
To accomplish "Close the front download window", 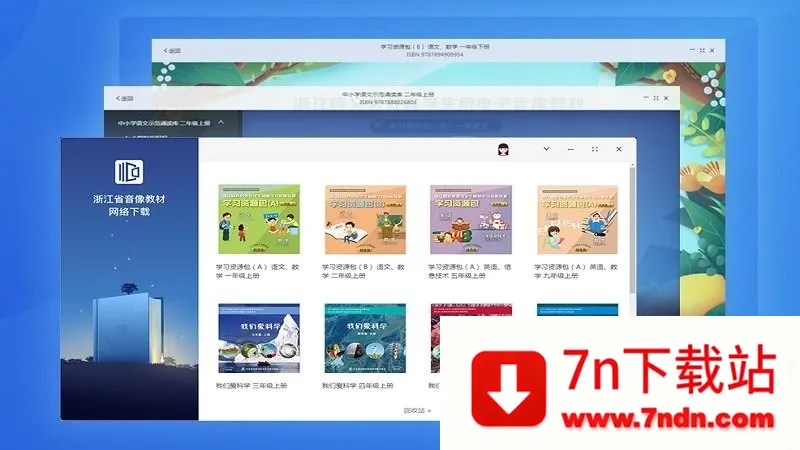I will [619, 149].
